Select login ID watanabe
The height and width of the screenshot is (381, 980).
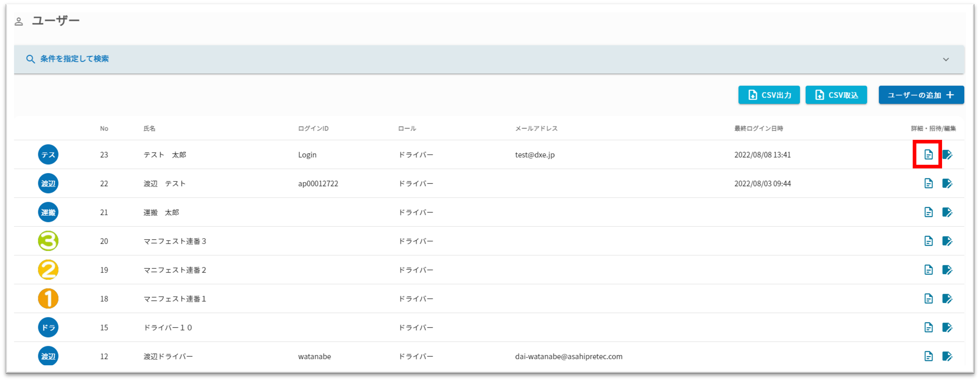[315, 357]
